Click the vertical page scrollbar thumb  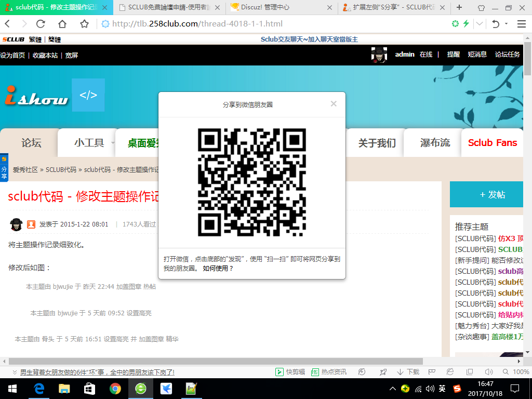[528, 58]
